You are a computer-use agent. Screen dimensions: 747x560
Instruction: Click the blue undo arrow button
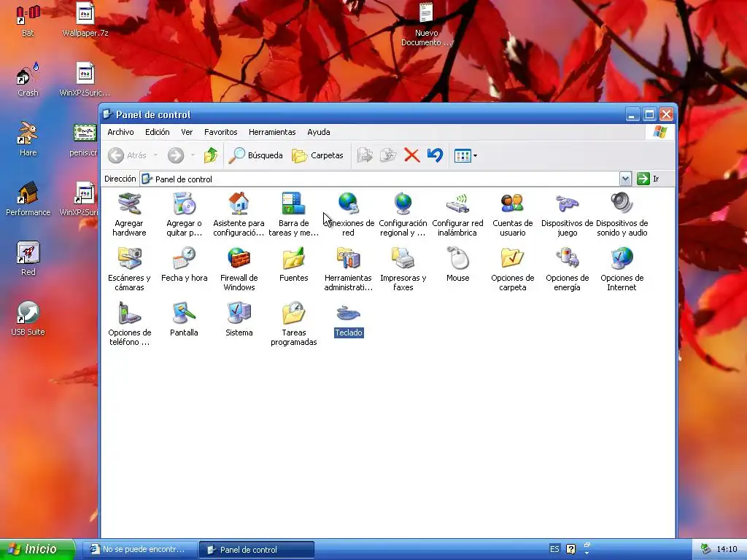(435, 155)
